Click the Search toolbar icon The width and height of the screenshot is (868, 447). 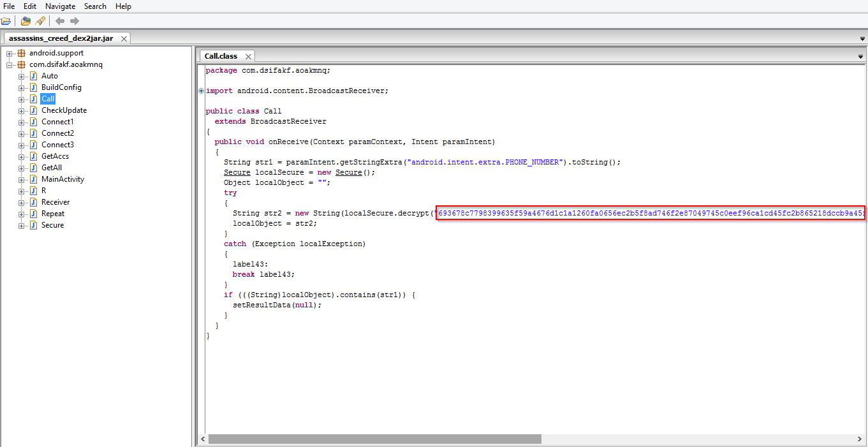40,21
